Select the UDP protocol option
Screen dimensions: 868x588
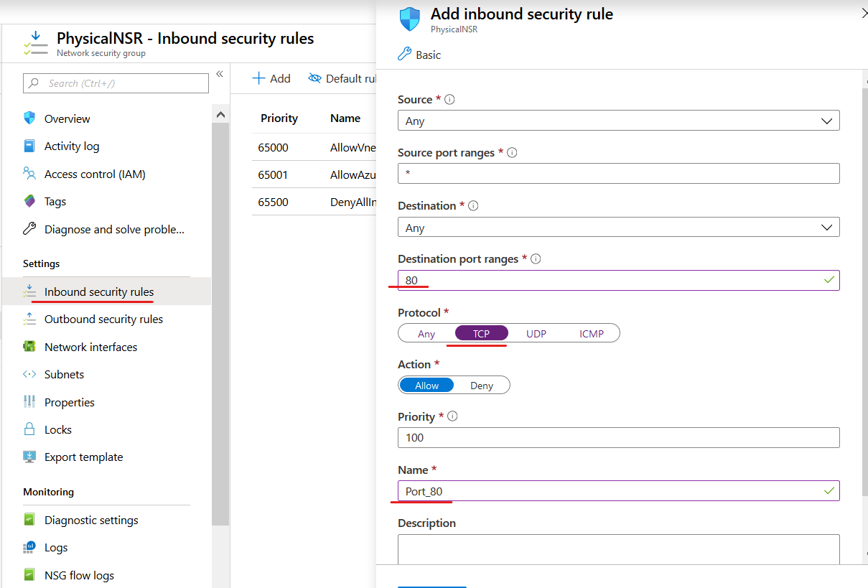click(536, 333)
